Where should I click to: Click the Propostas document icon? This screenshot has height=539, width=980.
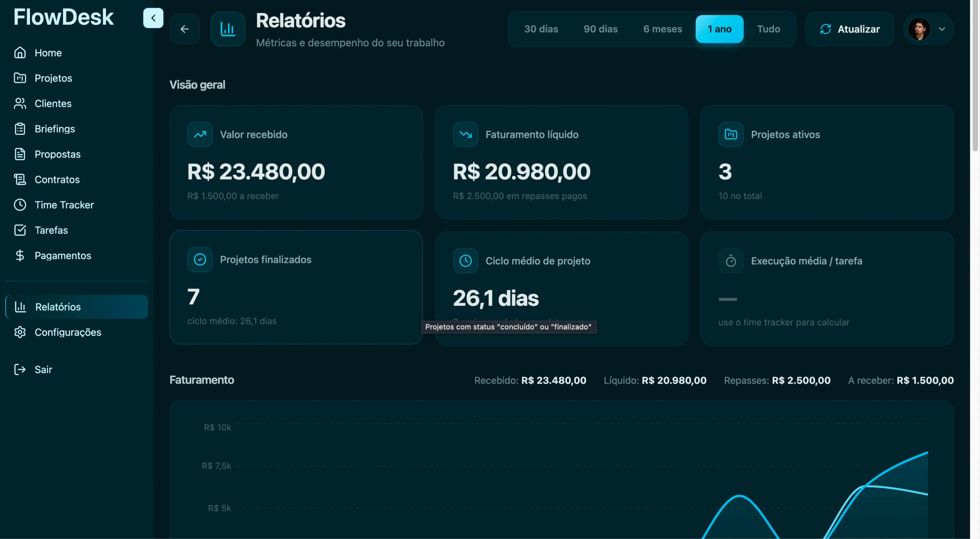pyautogui.click(x=20, y=154)
